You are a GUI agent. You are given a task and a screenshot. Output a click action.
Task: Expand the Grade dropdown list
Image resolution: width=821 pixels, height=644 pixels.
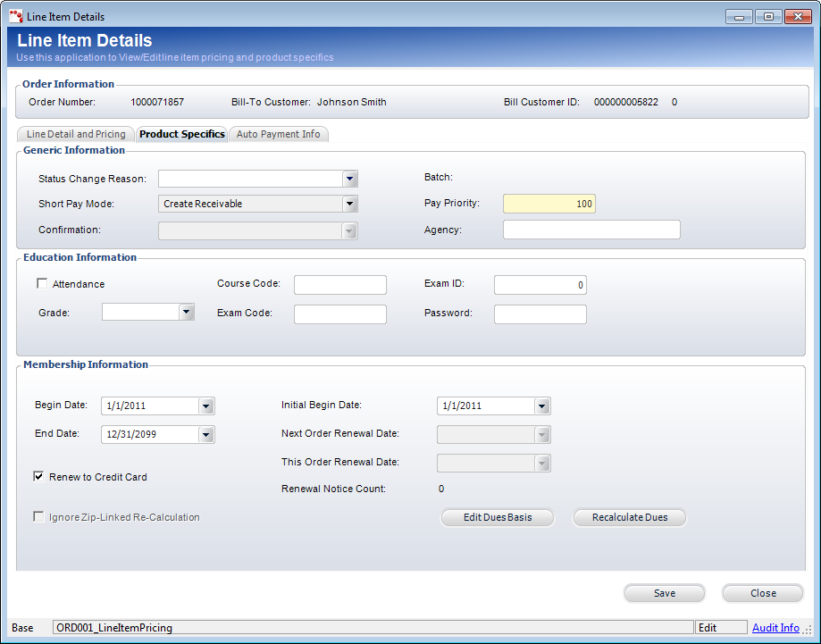[187, 312]
